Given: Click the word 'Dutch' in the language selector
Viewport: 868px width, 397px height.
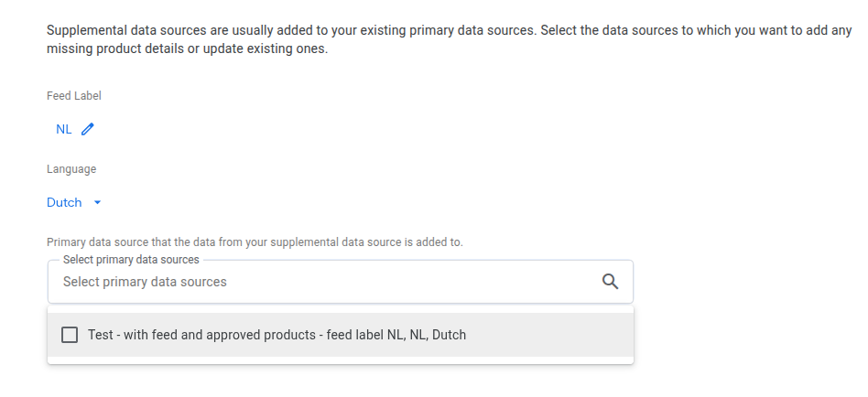Looking at the screenshot, I should (64, 202).
